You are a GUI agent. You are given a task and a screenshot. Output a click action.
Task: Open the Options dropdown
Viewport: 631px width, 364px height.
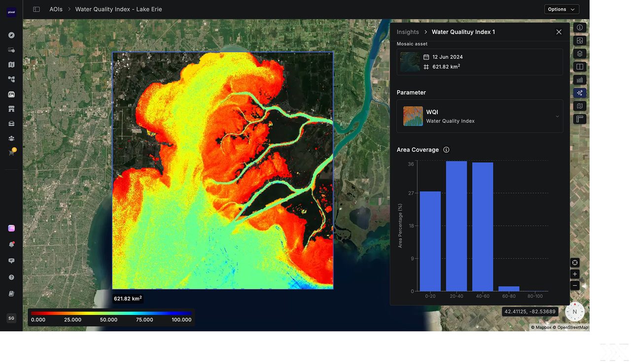(561, 9)
